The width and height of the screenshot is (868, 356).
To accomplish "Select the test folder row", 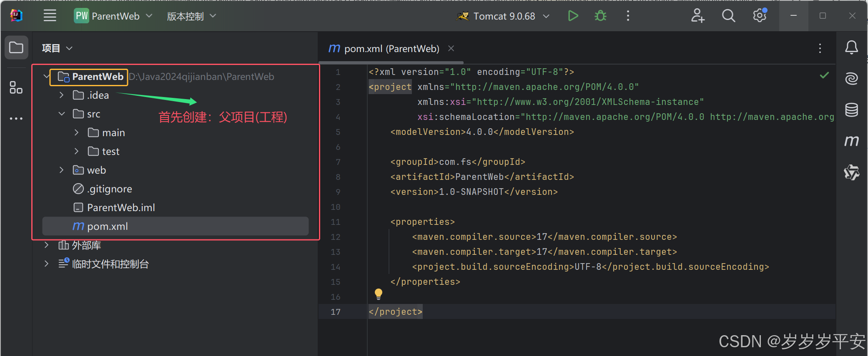I will pos(175,151).
